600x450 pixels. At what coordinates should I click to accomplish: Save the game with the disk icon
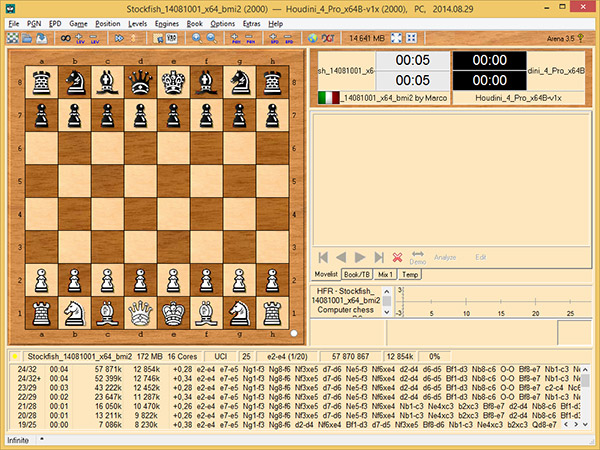pyautogui.click(x=41, y=38)
